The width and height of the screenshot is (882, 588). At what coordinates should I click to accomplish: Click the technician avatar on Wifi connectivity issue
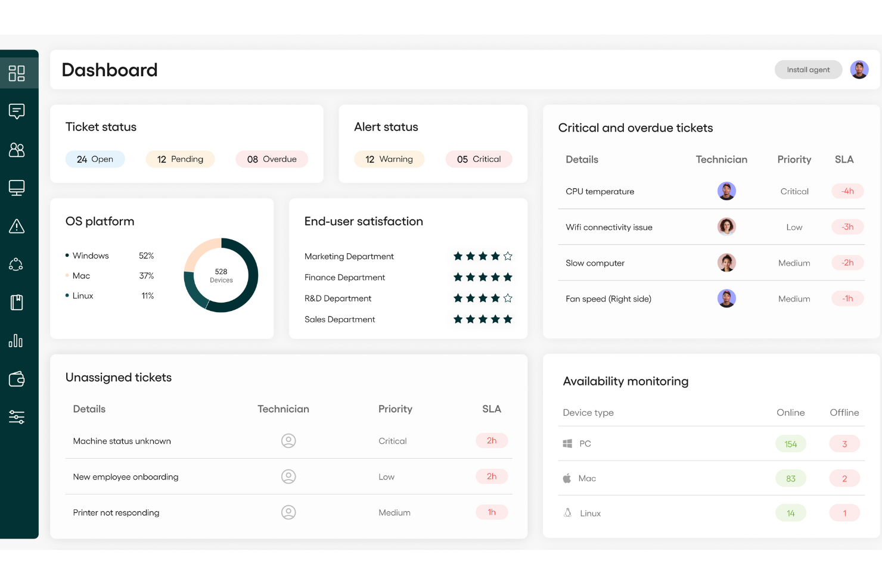click(x=726, y=226)
